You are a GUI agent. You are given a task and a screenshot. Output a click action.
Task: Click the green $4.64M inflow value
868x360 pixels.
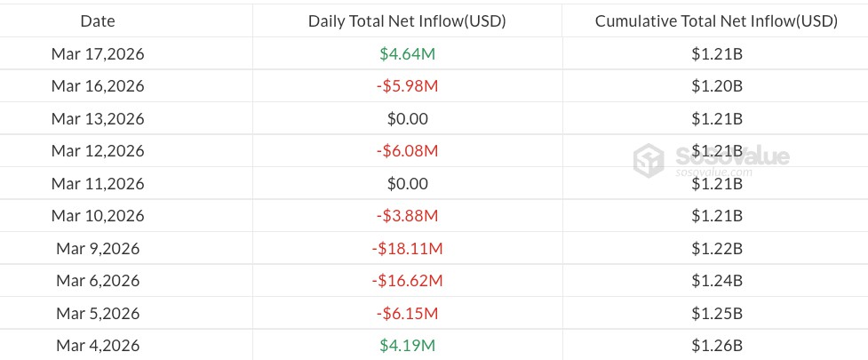pos(407,54)
